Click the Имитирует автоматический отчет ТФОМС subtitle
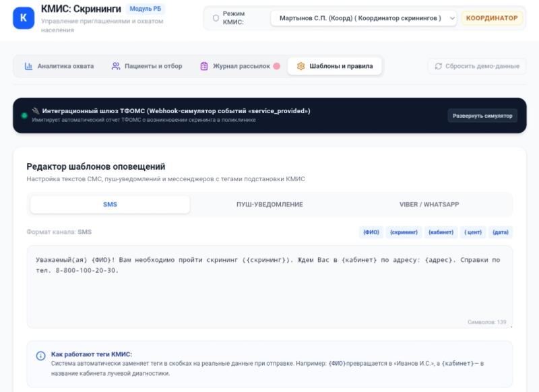539x392 pixels. [144, 120]
